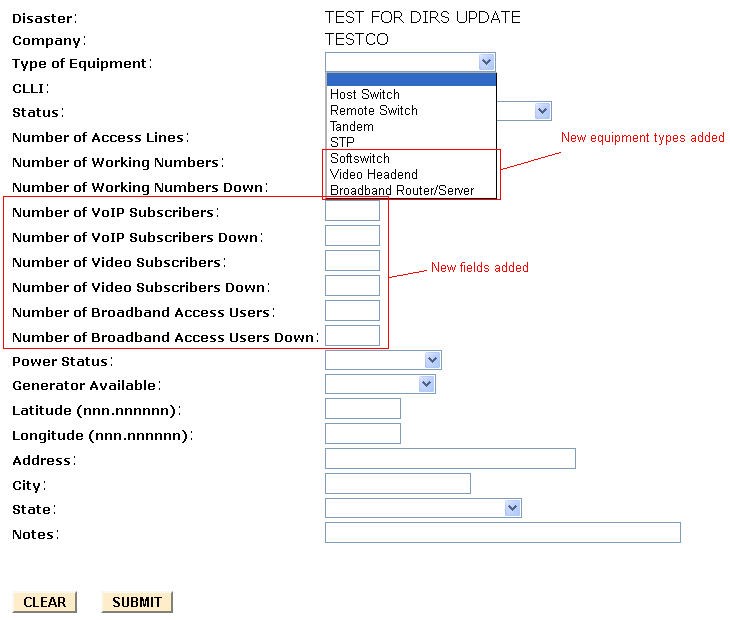Focus the Broadband Access Users Down field

coord(352,336)
